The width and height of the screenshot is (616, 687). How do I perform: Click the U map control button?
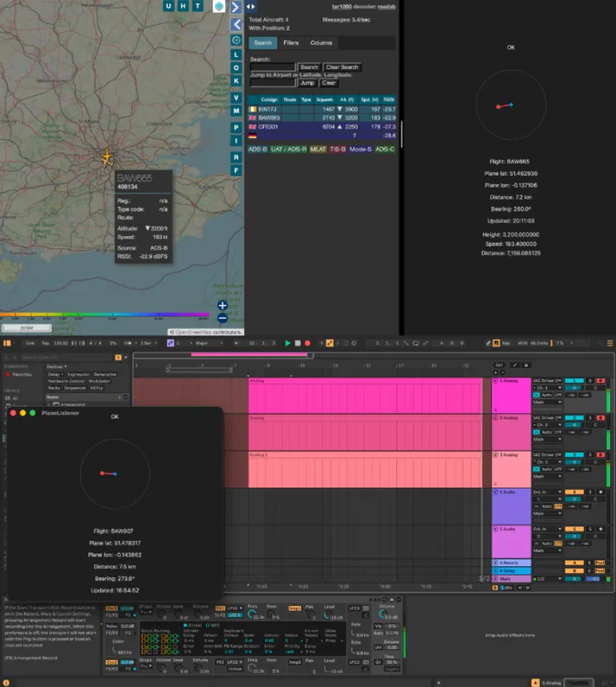point(168,6)
